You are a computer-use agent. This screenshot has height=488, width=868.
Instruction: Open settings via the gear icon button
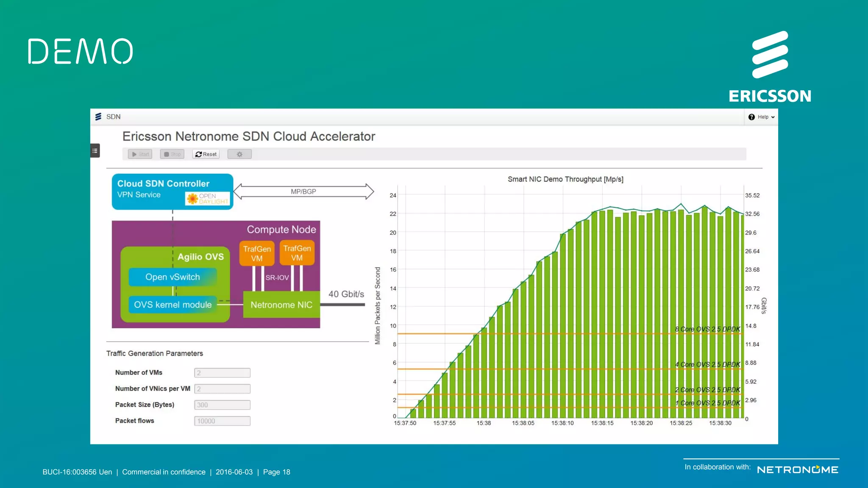click(239, 154)
